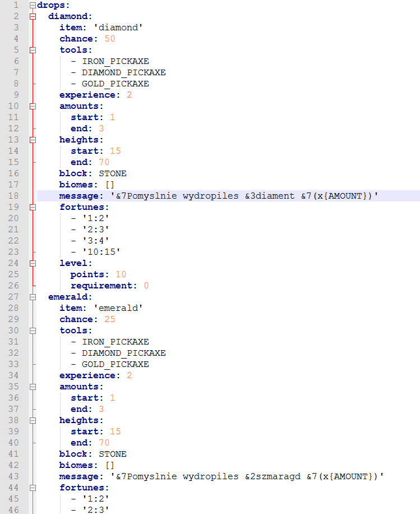420x514 pixels.
Task: Click the '2:3' fortune entry on line 21
Action: click(x=96, y=230)
